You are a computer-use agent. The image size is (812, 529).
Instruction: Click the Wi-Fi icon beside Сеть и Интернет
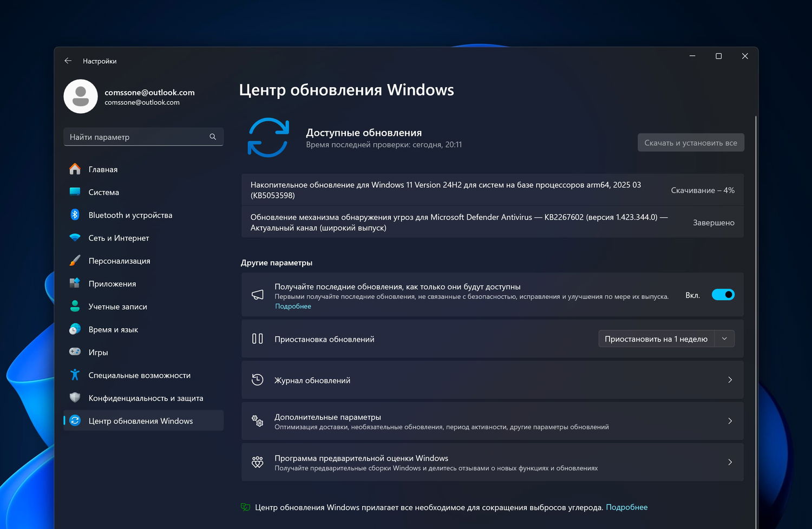click(x=75, y=238)
